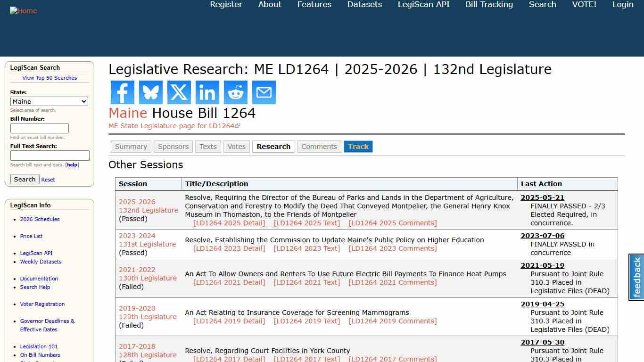Click the Home logo
Image resolution: width=644 pixels, height=362 pixels.
pos(24,10)
